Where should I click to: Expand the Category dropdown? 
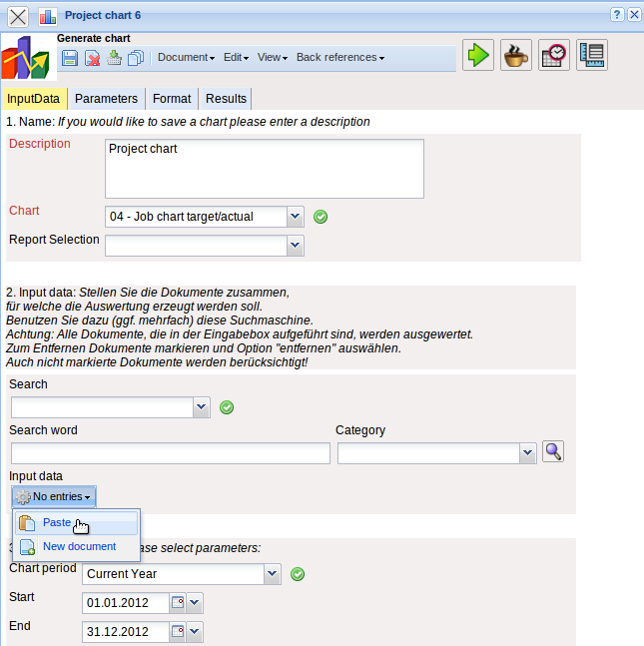coord(528,454)
